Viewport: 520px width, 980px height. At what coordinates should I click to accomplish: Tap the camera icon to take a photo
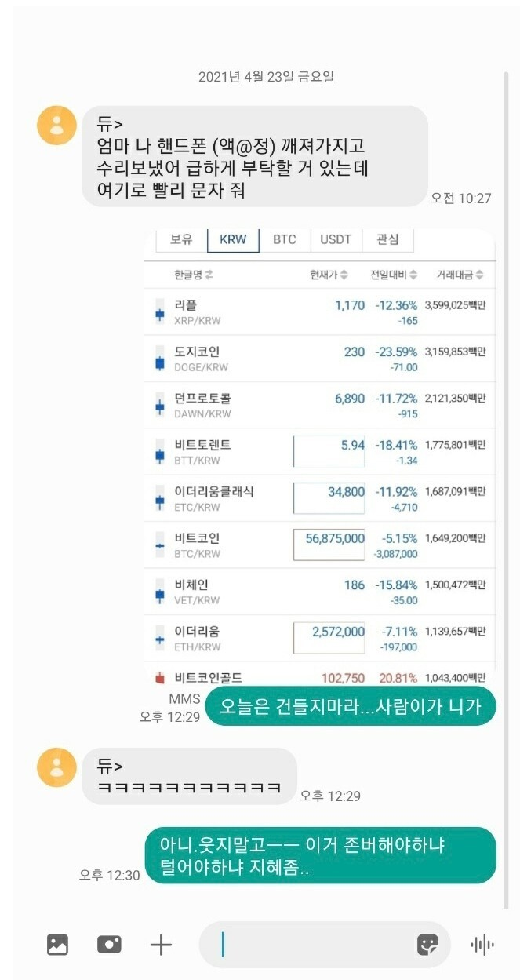[109, 945]
